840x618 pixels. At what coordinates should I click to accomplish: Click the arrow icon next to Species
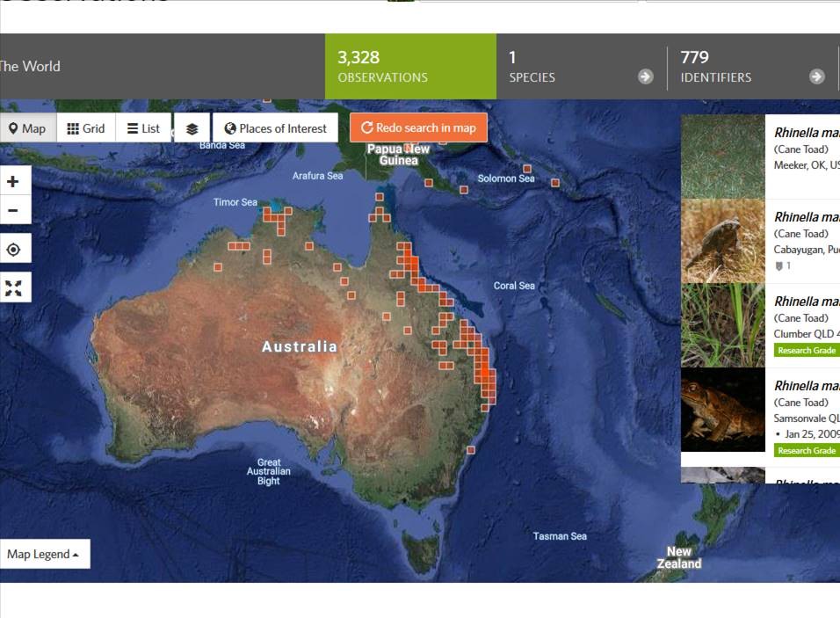[646, 76]
